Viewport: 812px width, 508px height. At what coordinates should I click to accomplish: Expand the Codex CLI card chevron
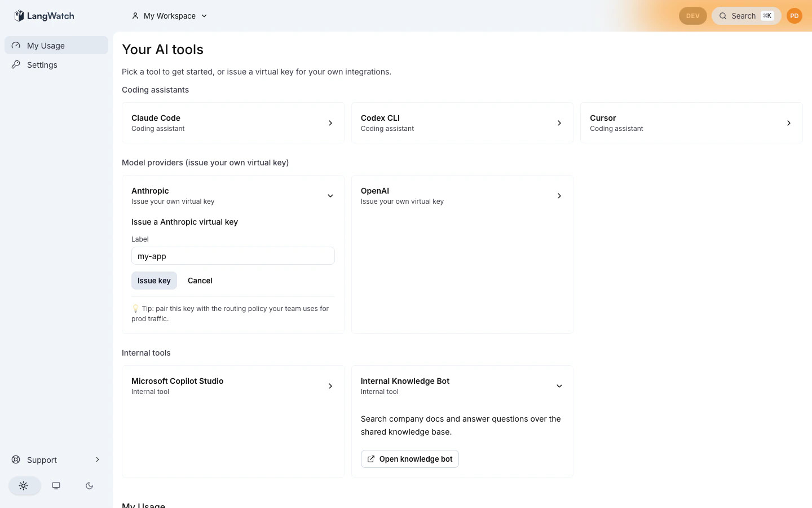(x=559, y=123)
